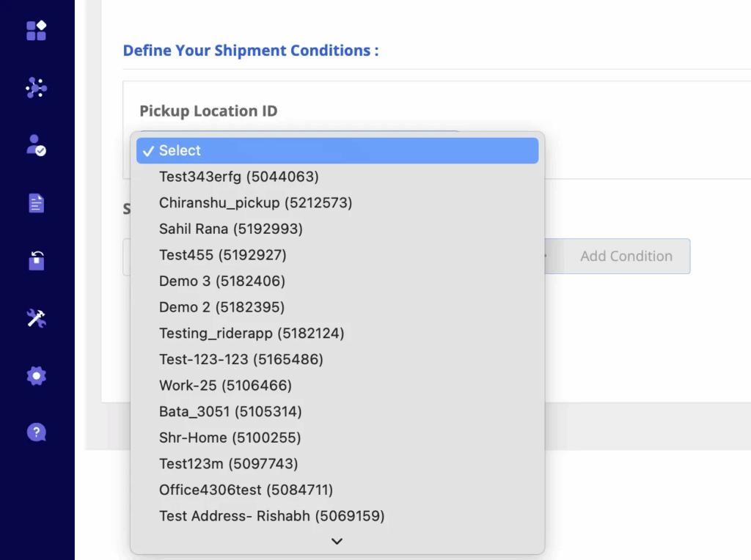
Task: Select Testing_riderapp (5182124) entry
Action: tap(251, 333)
